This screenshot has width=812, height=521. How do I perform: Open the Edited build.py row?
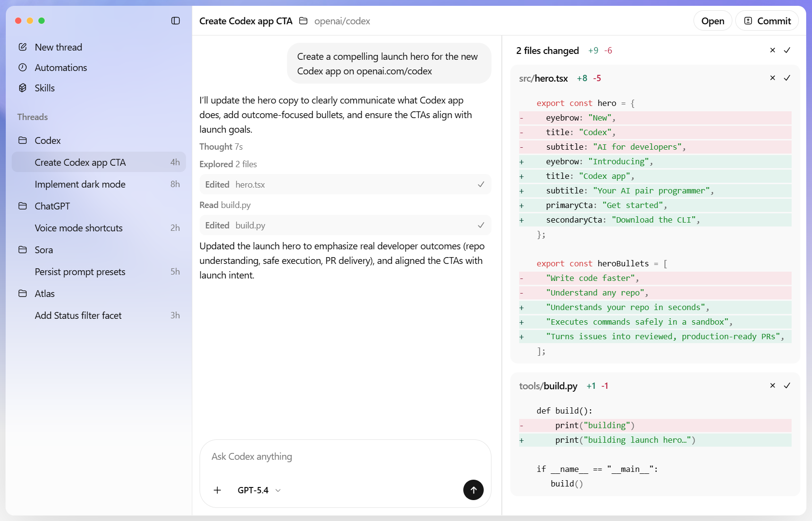click(345, 226)
